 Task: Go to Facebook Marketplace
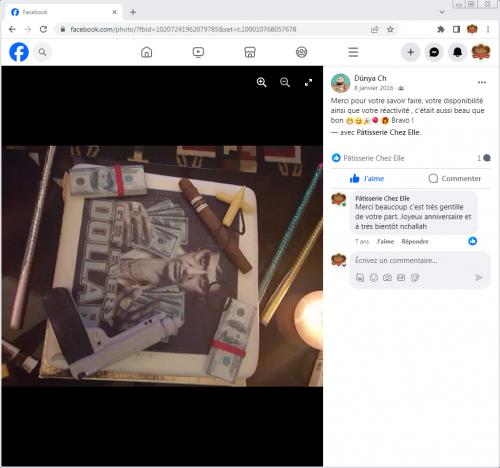tap(250, 52)
